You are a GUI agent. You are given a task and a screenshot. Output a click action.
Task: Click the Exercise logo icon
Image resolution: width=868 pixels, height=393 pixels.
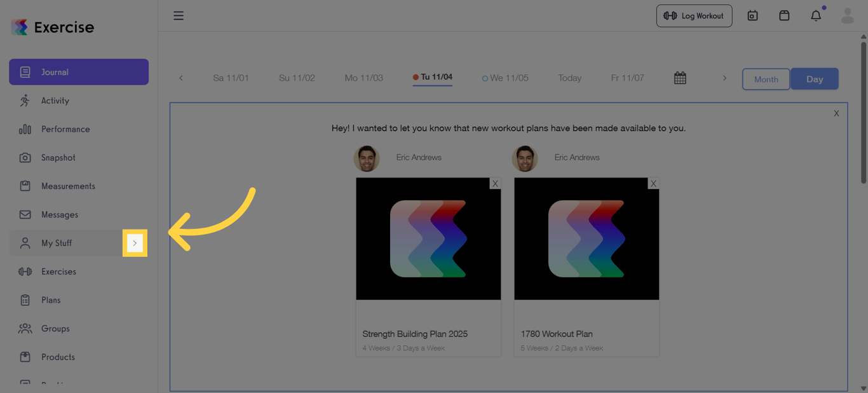20,27
